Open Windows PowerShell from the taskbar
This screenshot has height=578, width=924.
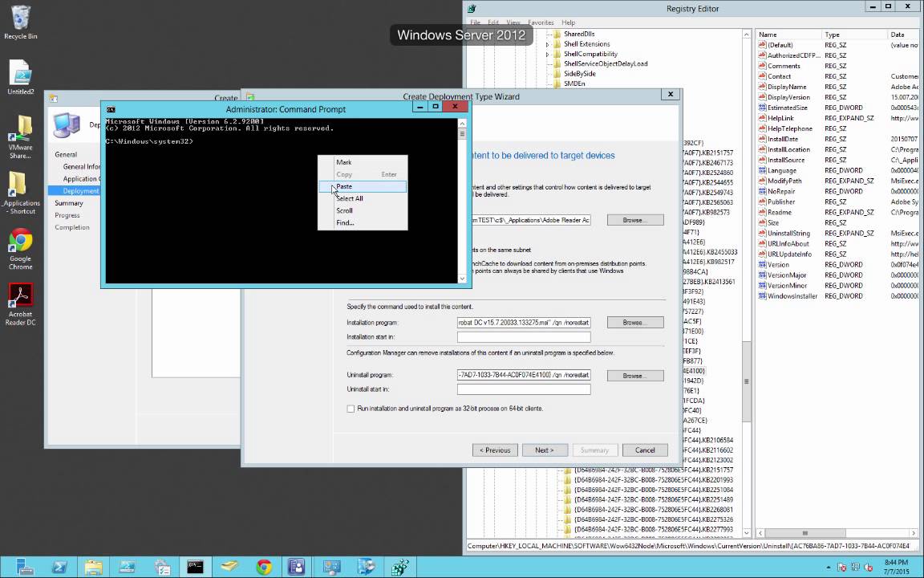[x=59, y=567]
